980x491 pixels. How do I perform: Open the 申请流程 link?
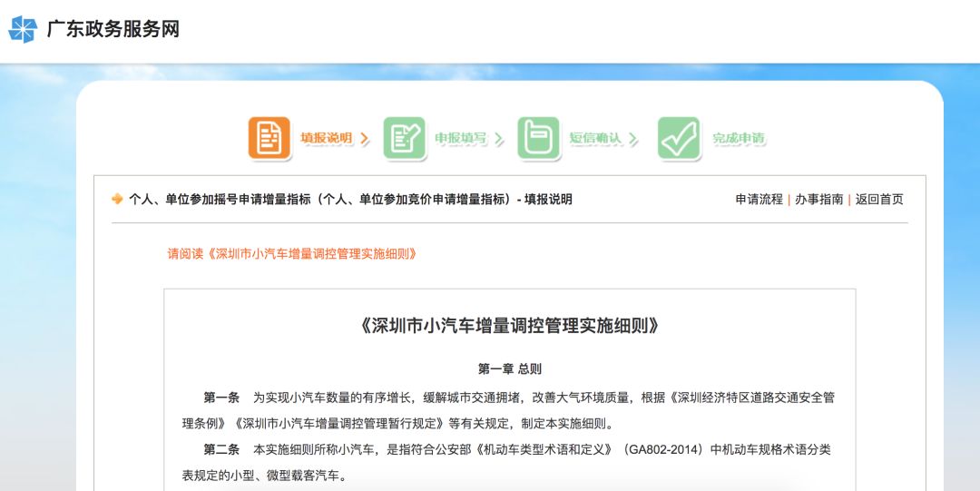(759, 200)
